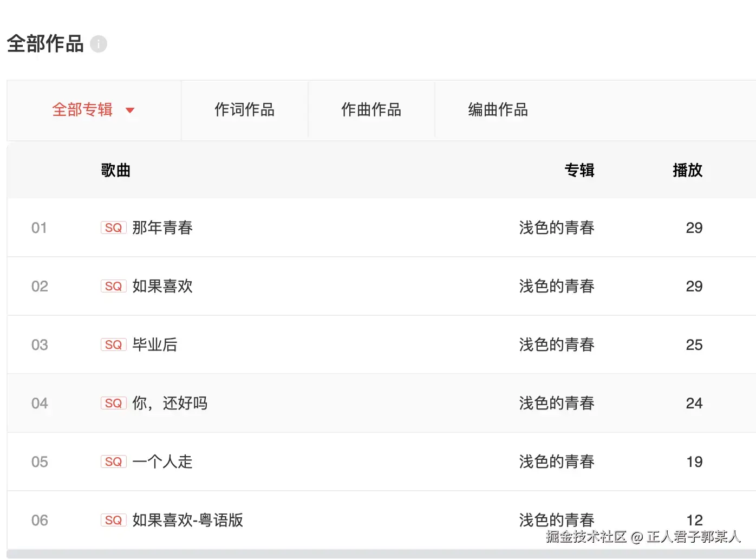Screen dimensions: 756x559
Task: Click the SQ badge for 你，还好吗
Action: [114, 403]
